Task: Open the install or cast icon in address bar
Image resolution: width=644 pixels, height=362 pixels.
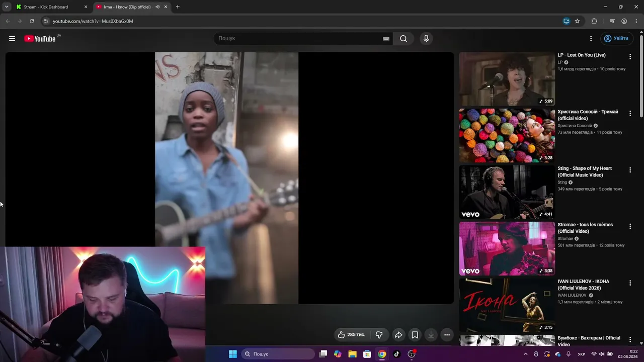Action: tap(567, 21)
